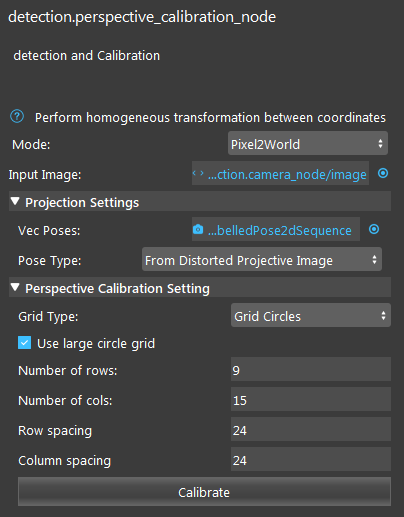Click the target icon beside Vec Poses
This screenshot has height=517, width=404.
tap(374, 229)
